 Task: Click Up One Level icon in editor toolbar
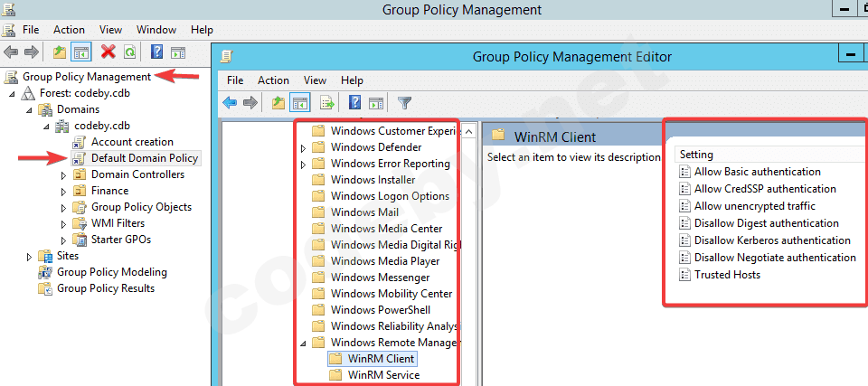coord(278,102)
